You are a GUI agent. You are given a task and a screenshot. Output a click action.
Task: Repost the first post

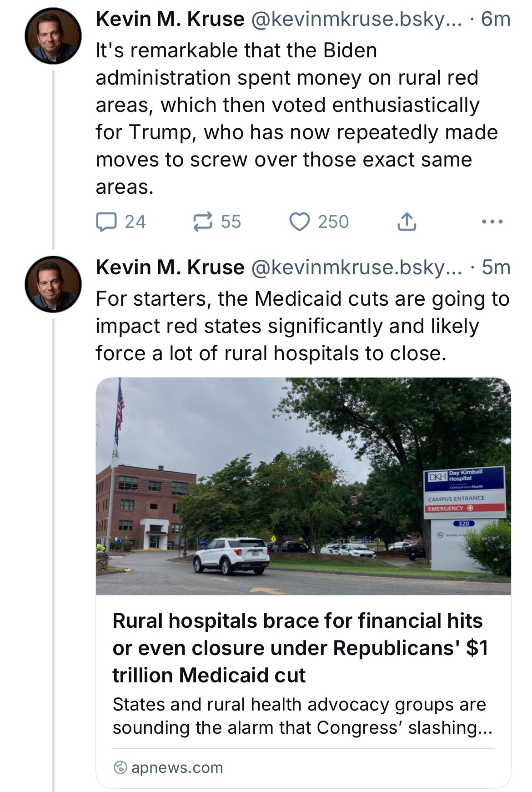(202, 222)
